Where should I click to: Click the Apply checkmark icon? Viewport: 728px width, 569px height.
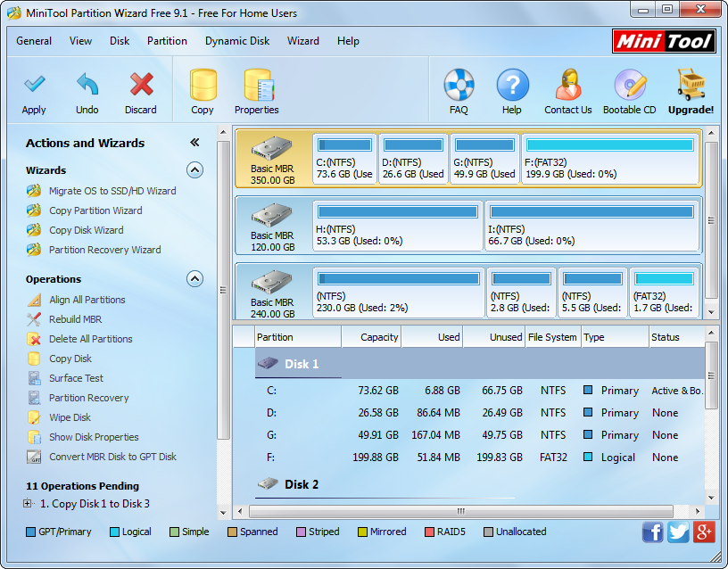tap(35, 84)
